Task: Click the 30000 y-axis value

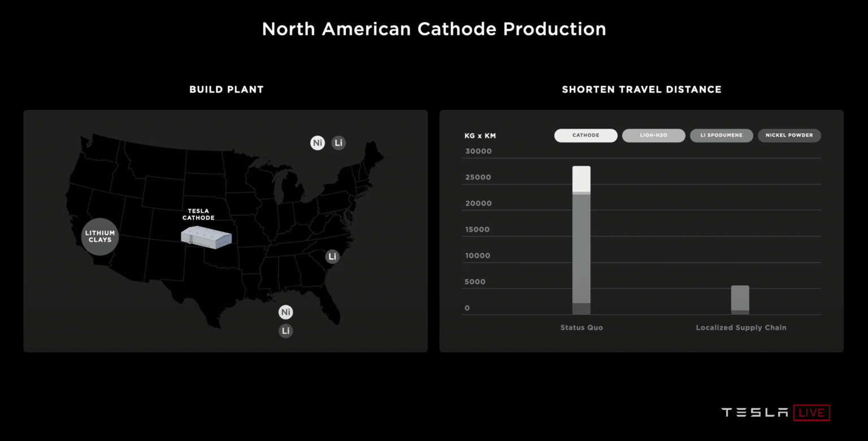Action: click(479, 152)
